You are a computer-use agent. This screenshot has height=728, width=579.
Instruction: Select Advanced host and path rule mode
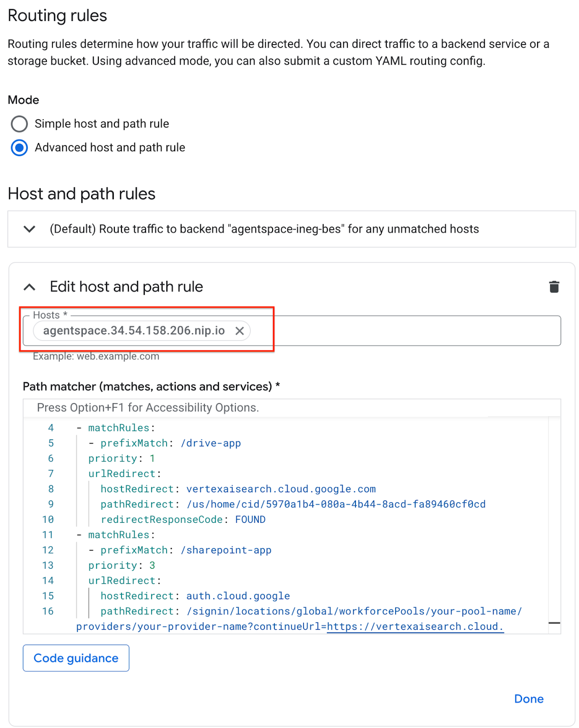coord(19,148)
